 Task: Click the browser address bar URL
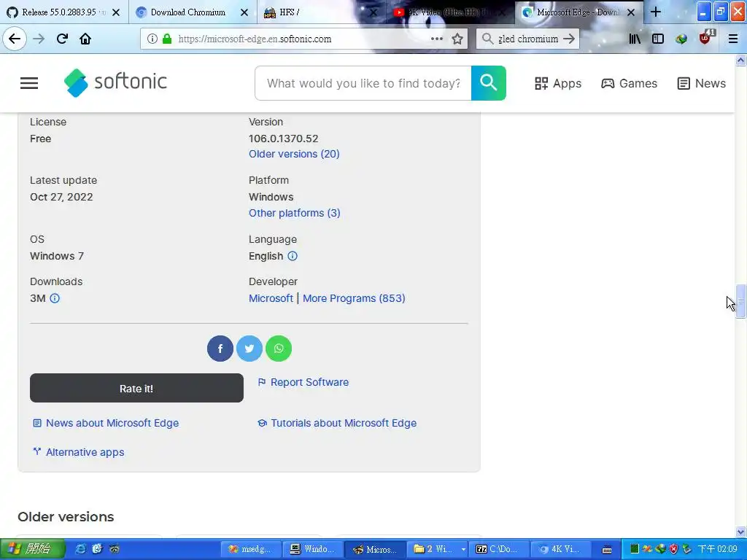point(255,39)
